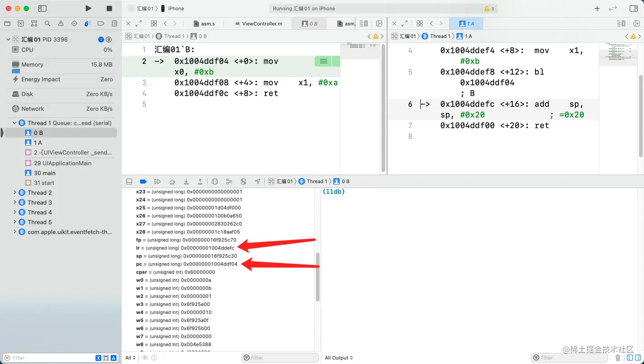Open the Issue navigator warning icon
The image size is (644, 364).
click(61, 24)
